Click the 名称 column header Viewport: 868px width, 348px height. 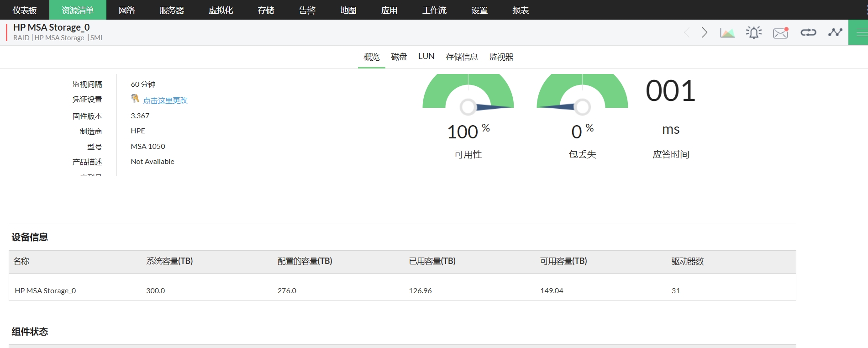pos(21,261)
